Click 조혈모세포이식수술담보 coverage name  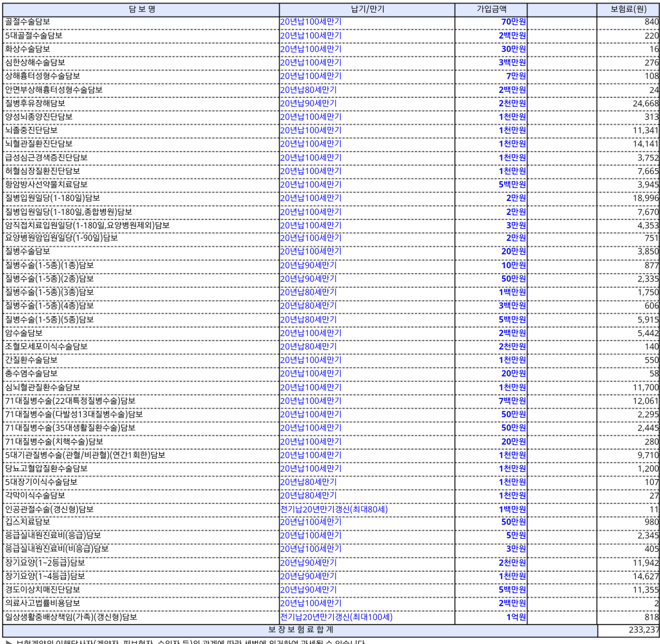pos(46,347)
